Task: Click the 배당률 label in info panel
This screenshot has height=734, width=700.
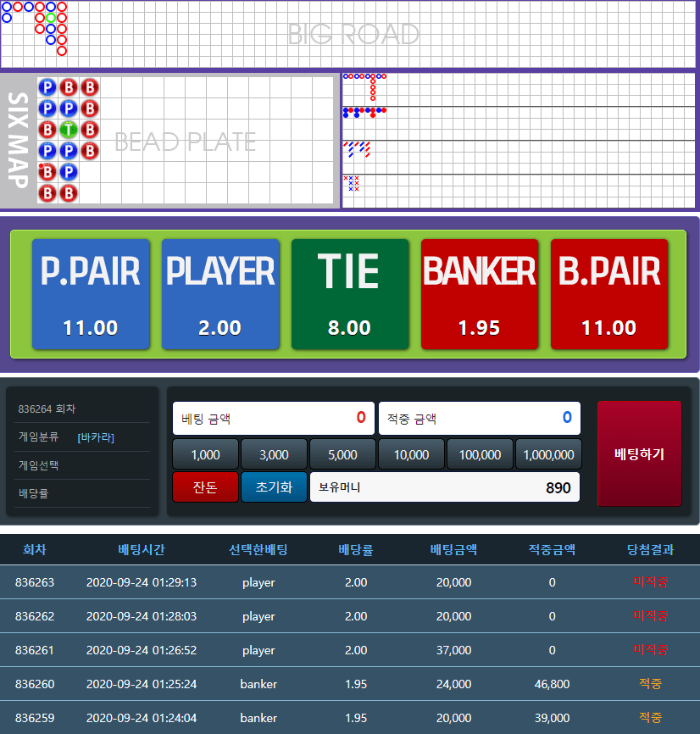Action: 33,493
